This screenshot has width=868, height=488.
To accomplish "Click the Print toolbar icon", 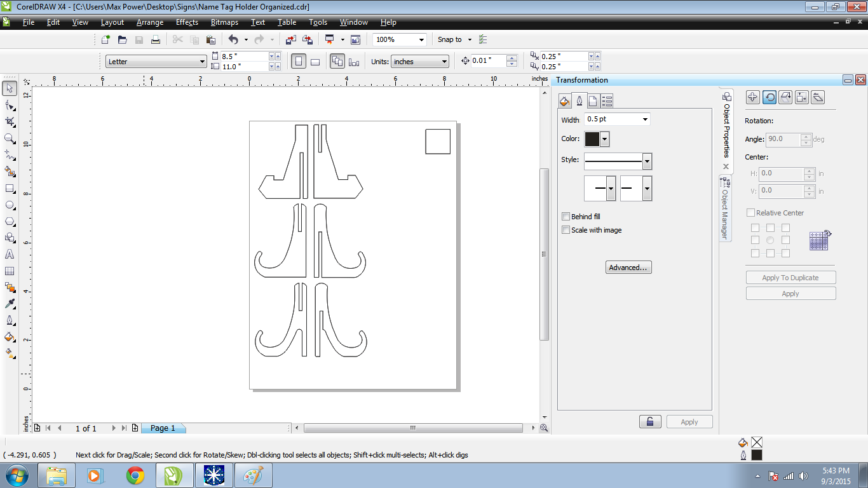I will coord(155,39).
